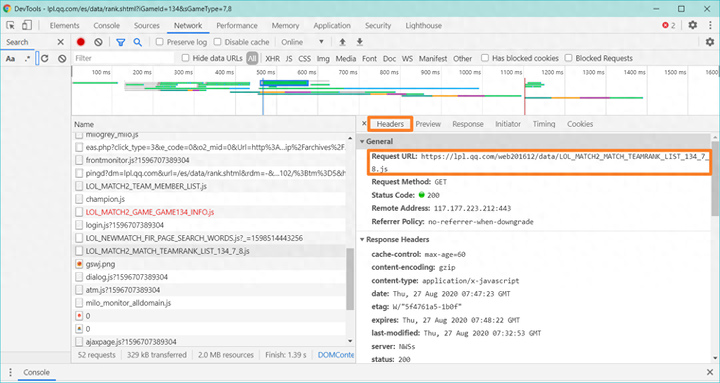Enable the Preserve log checkbox
720x383 pixels.
160,42
